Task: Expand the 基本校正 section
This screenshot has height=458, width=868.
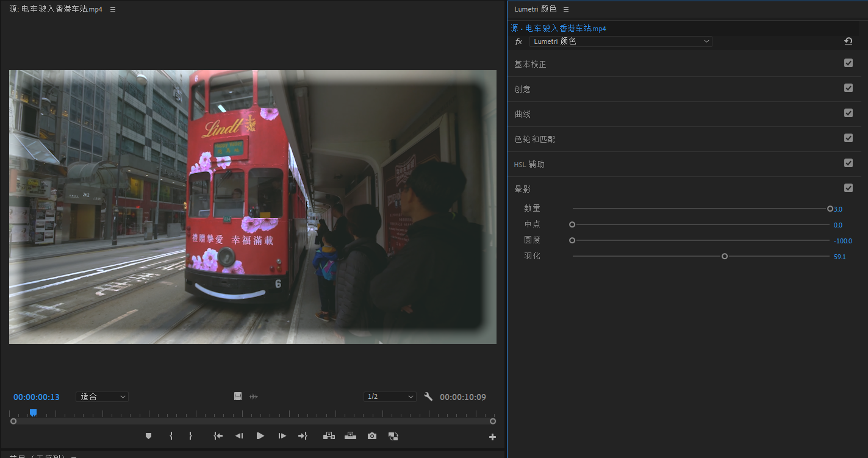Action: click(x=530, y=64)
